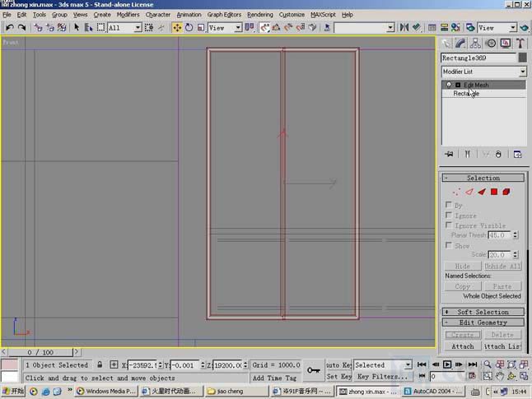Switch to the Display command panel tab
Image resolution: width=532 pixels, height=399 pixels.
pos(506,43)
